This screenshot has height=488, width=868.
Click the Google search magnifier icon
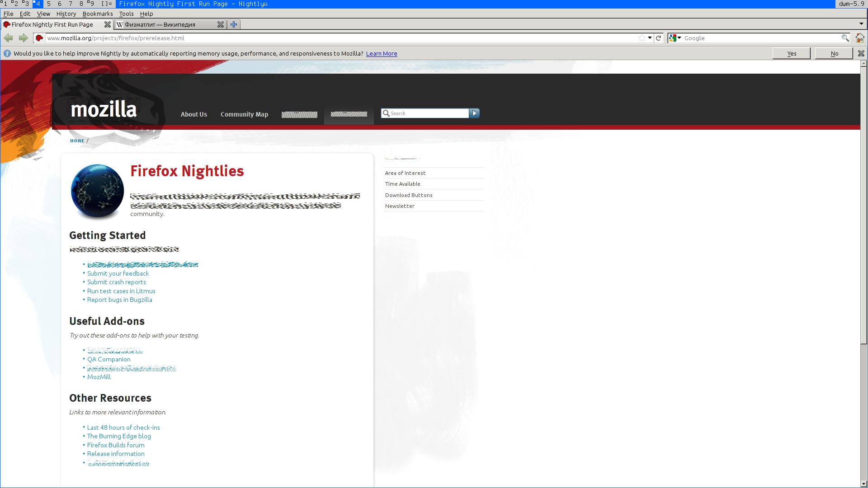point(845,38)
